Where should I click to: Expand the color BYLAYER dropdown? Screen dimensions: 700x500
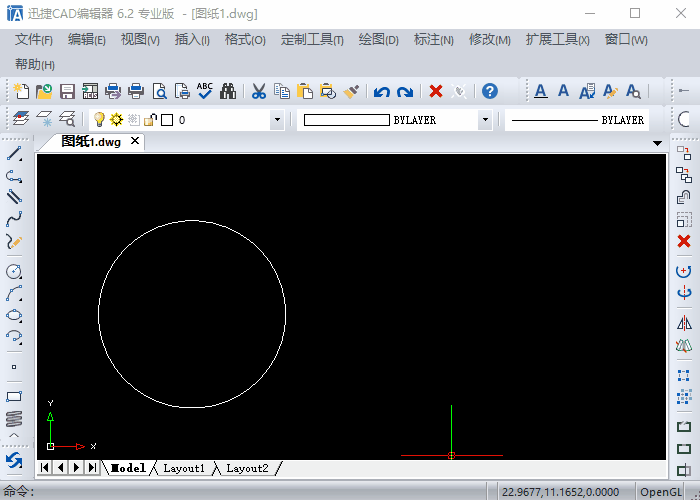coord(485,120)
